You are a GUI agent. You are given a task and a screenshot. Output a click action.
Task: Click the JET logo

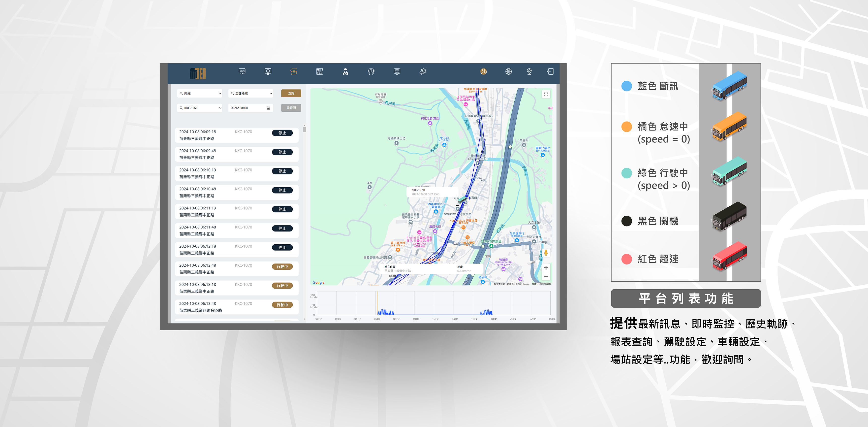click(198, 73)
